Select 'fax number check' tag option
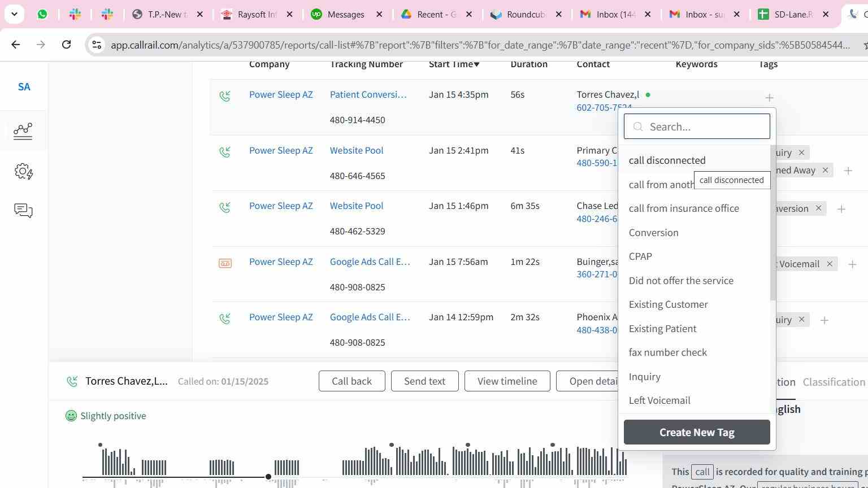Screen dimensions: 868x488 pyautogui.click(x=668, y=352)
